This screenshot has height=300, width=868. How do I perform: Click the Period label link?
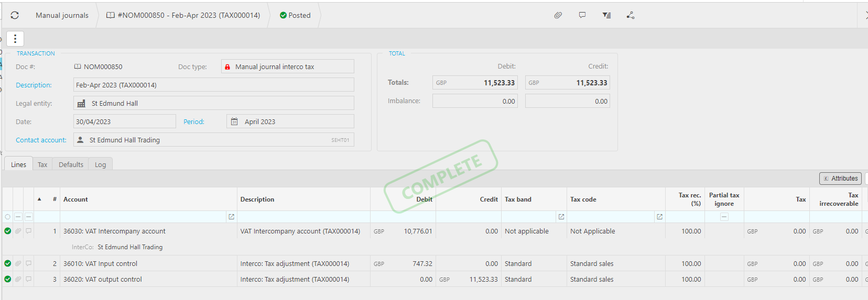[x=194, y=121]
